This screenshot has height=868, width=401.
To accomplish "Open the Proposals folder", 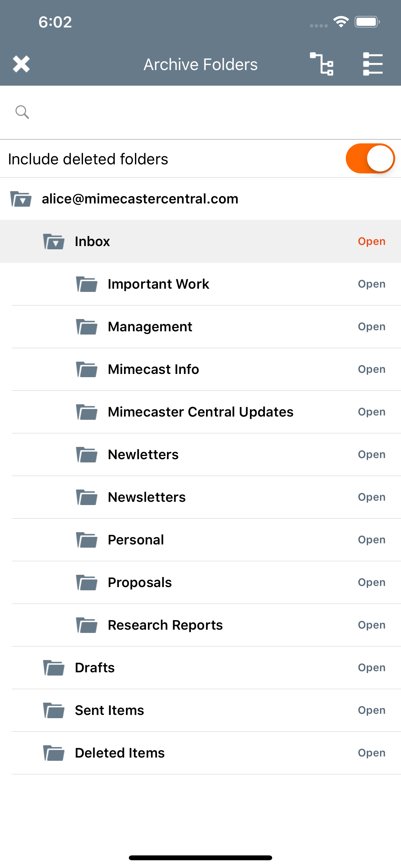I will pos(372,582).
